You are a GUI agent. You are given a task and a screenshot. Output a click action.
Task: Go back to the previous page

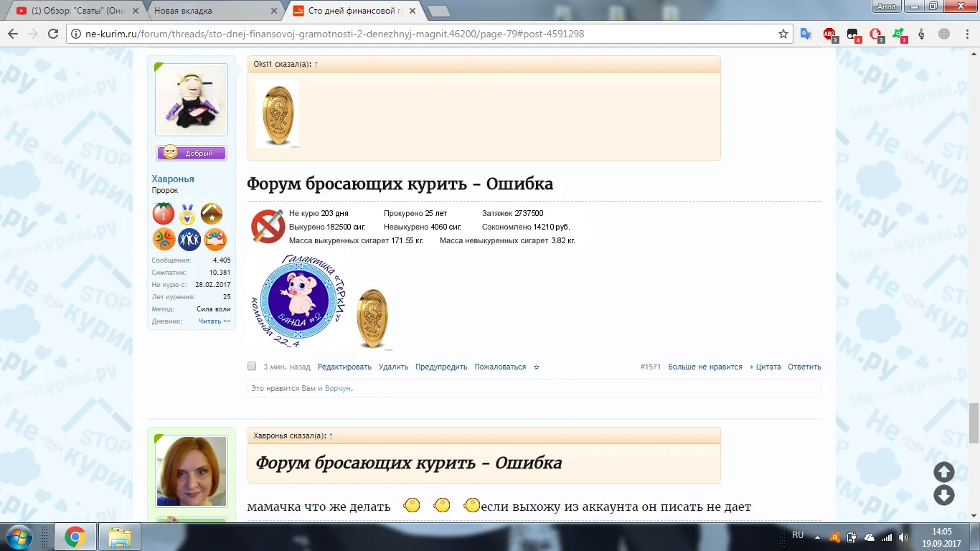point(12,34)
